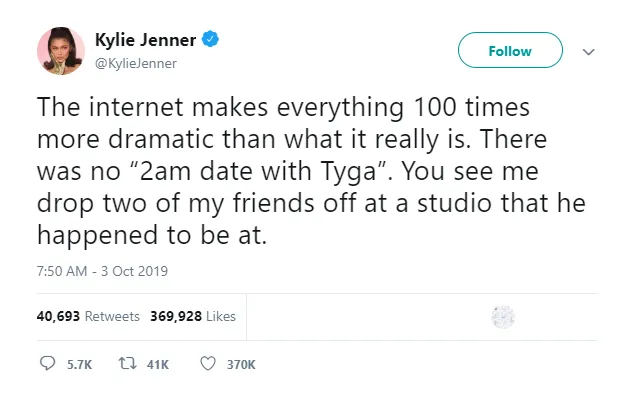Click the Kylie Jenner display name
Viewport: 634px width, 398px height.
click(x=146, y=40)
